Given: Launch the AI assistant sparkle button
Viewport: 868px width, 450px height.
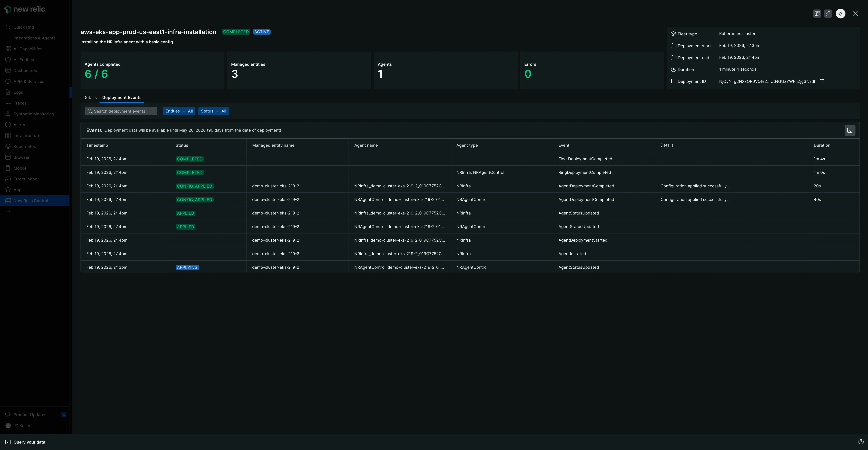Looking at the screenshot, I should pos(840,14).
